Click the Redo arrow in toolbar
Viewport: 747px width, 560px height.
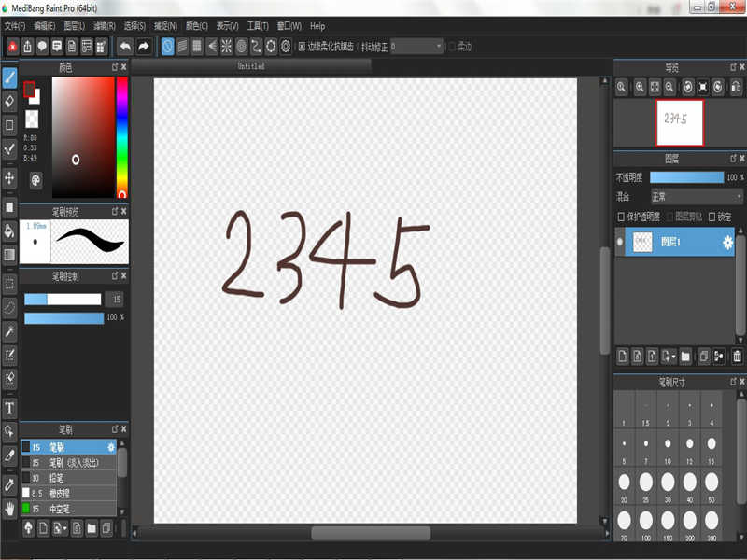click(144, 46)
